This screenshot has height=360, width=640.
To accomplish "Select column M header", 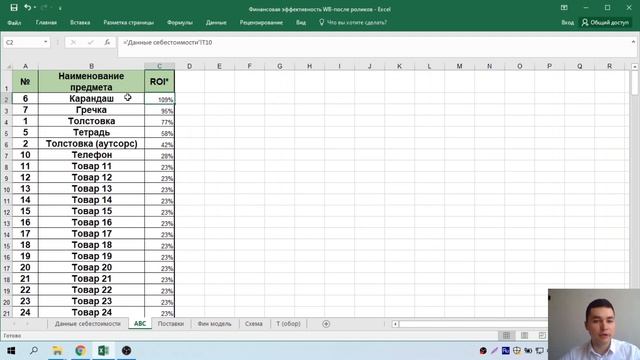I will point(459,66).
